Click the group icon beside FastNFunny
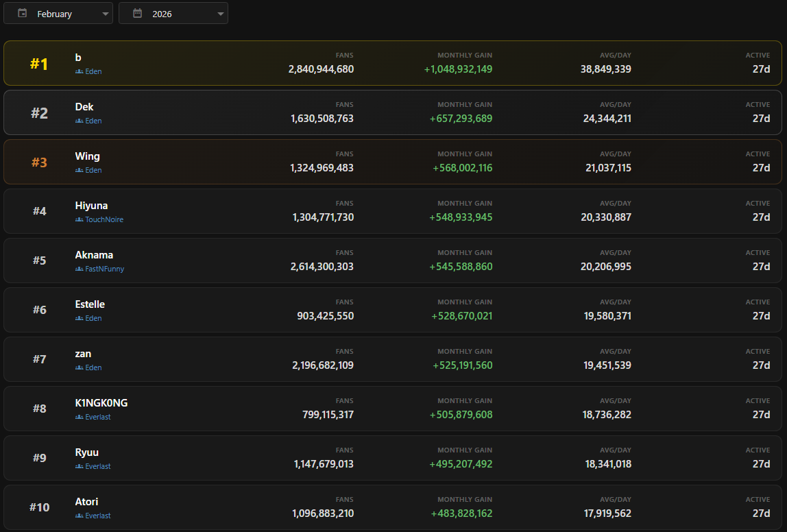The image size is (787, 532). [80, 269]
